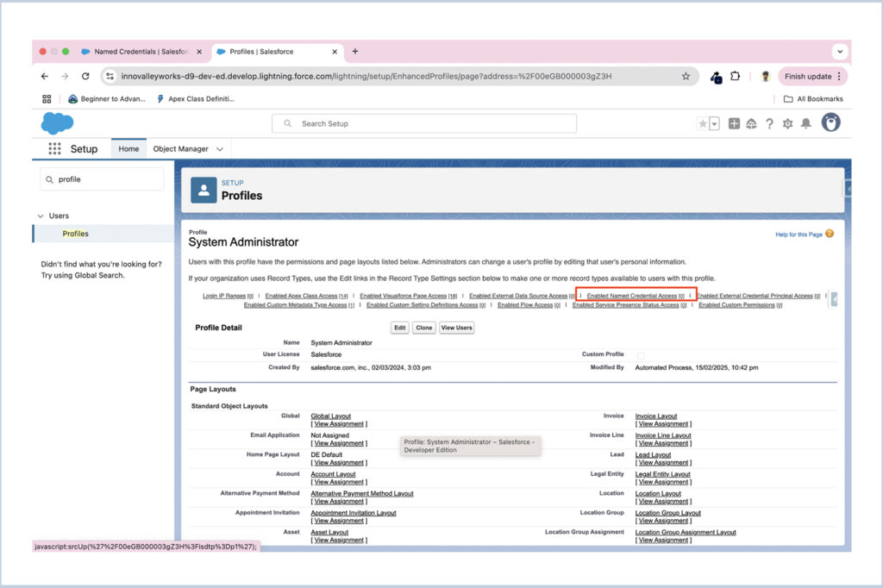The image size is (883, 588).
Task: Open Enabled Visualforce Page Access link
Action: click(x=408, y=296)
